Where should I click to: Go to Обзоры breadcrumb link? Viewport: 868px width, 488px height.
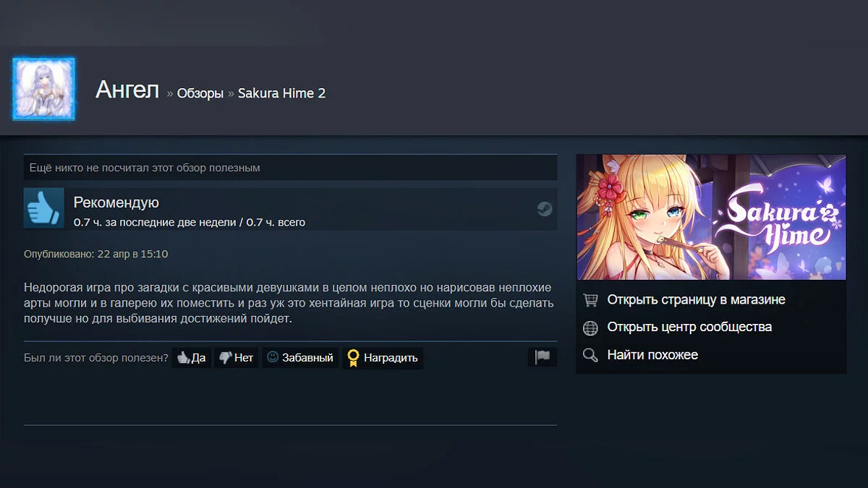(200, 93)
